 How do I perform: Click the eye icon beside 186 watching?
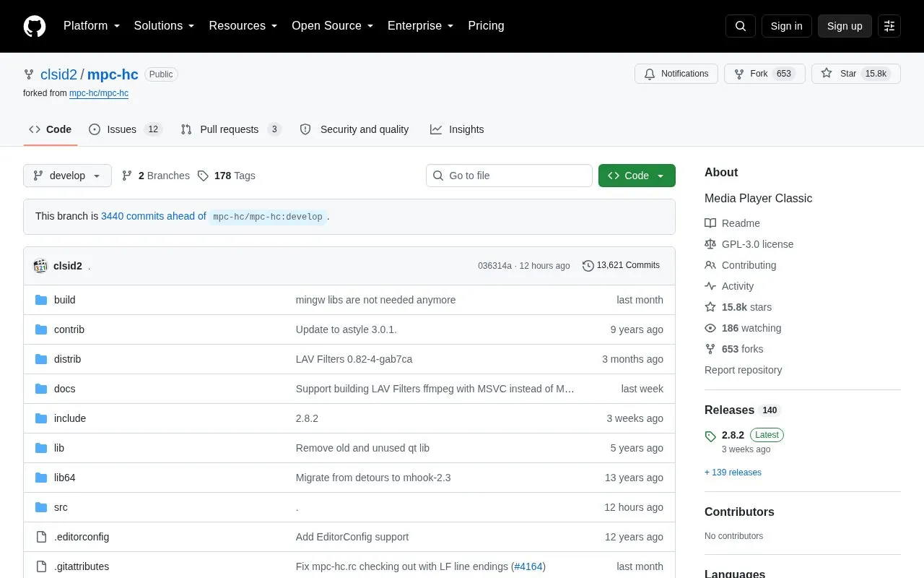coord(710,328)
